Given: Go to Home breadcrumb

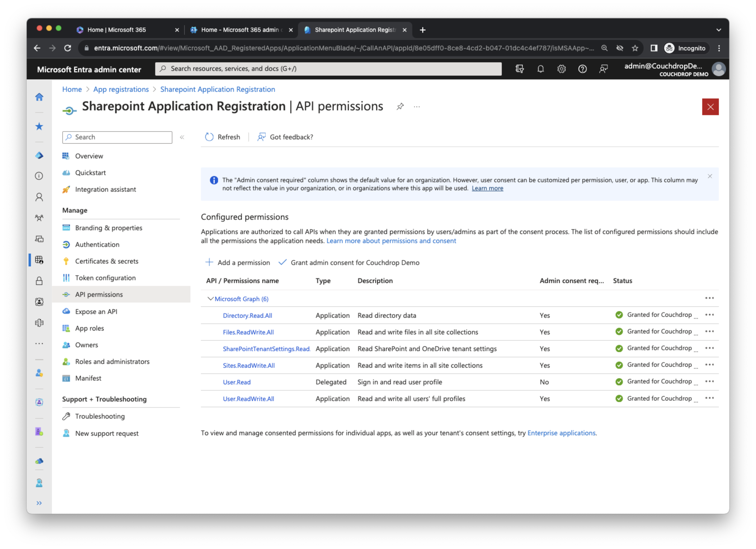Looking at the screenshot, I should (x=72, y=89).
